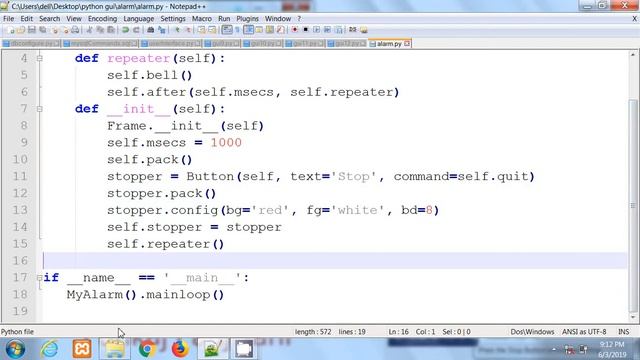Toggle Show all characters button
Image resolution: width=640 pixels, height=360 pixels.
point(237,30)
